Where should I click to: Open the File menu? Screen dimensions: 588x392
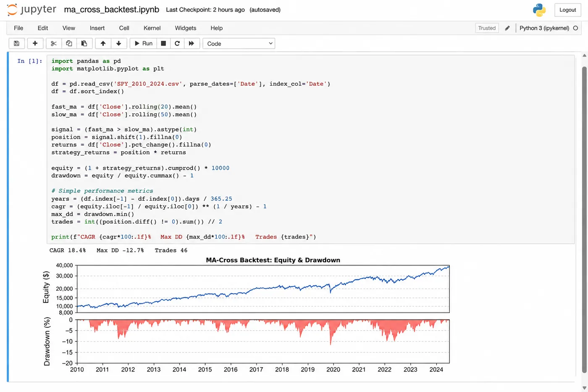tap(18, 28)
